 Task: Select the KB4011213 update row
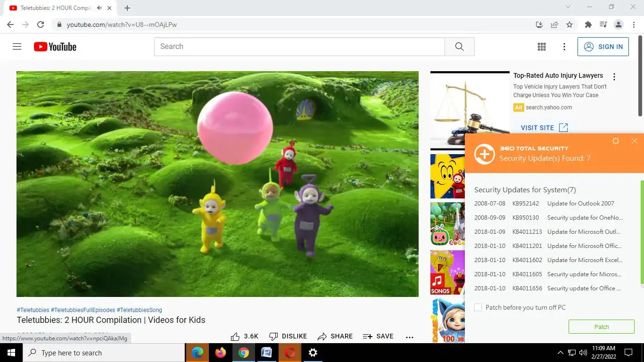(x=549, y=232)
